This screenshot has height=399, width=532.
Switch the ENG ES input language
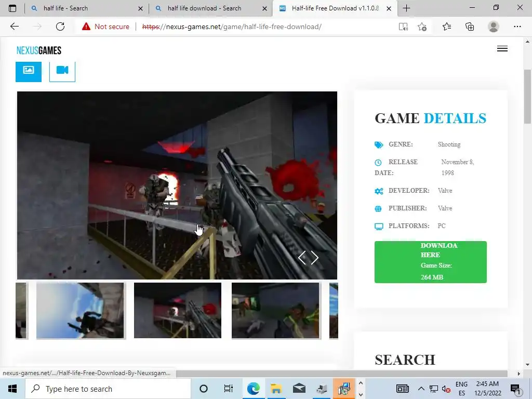point(461,389)
